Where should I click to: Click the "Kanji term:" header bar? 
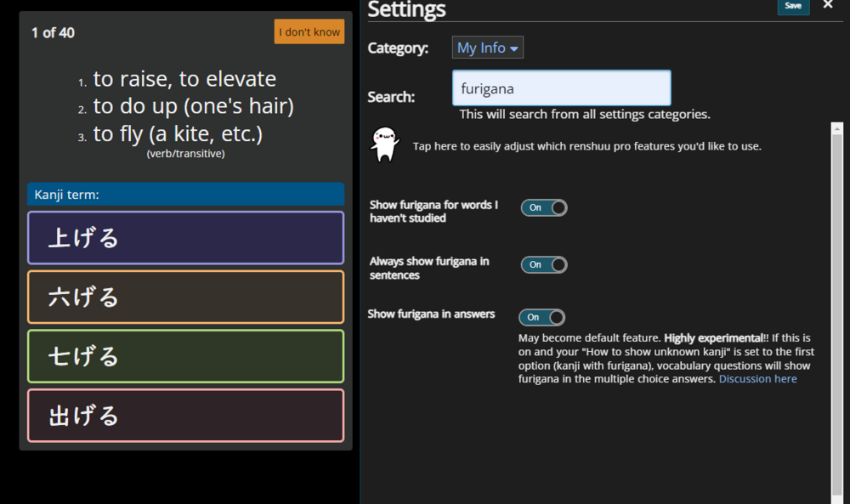tap(185, 195)
